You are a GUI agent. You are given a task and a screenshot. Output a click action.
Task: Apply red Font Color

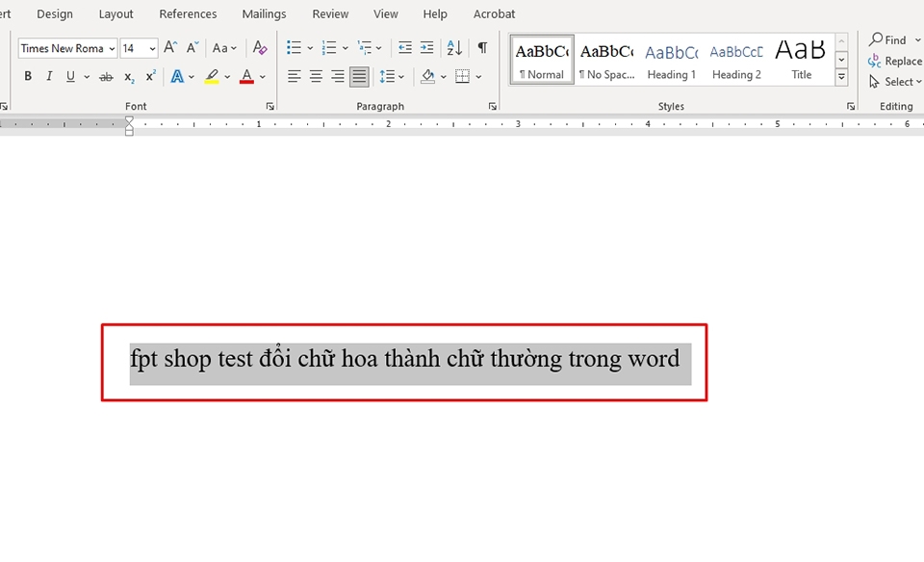click(247, 77)
